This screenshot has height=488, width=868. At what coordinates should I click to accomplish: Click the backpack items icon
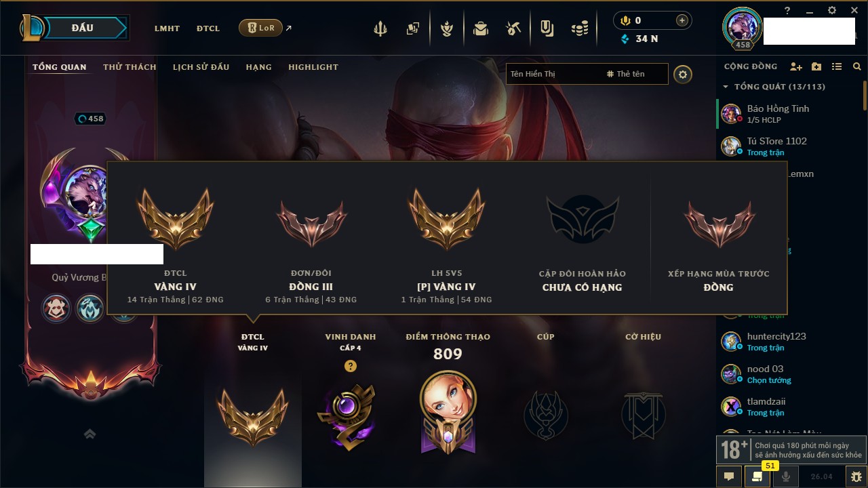pos(481,29)
